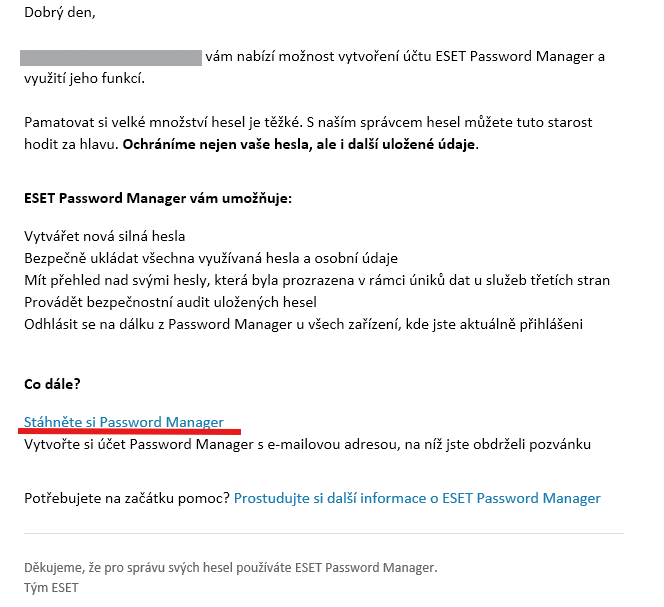This screenshot has width=664, height=607.
Task: Click the "Dobrý den," greeting line
Action: coord(60,13)
